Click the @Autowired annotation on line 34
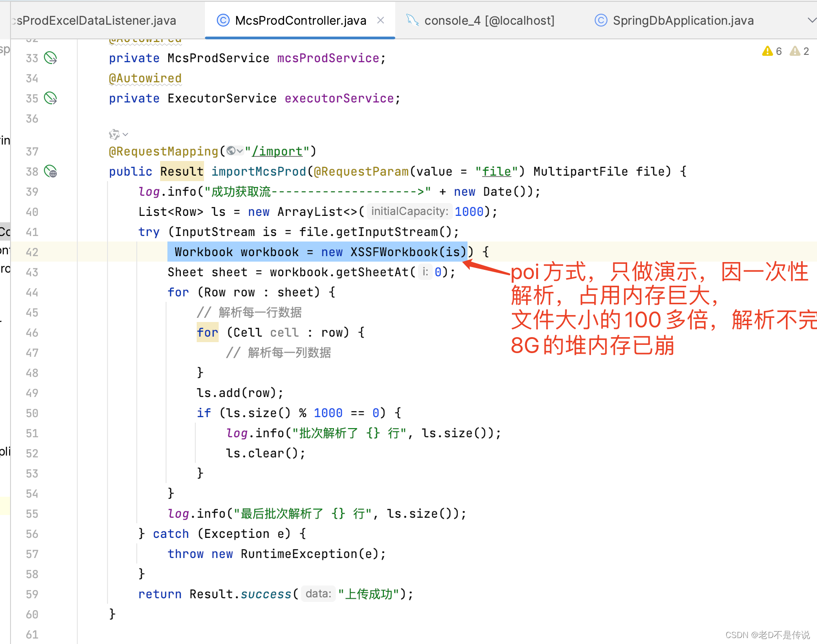Screen dimensions: 817x644 [145, 78]
